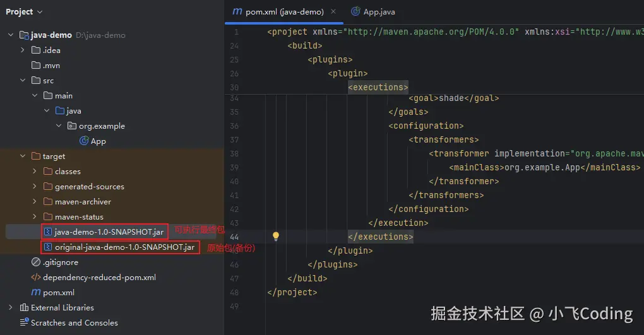Click the <goal>shade</goal> line

(x=454, y=98)
